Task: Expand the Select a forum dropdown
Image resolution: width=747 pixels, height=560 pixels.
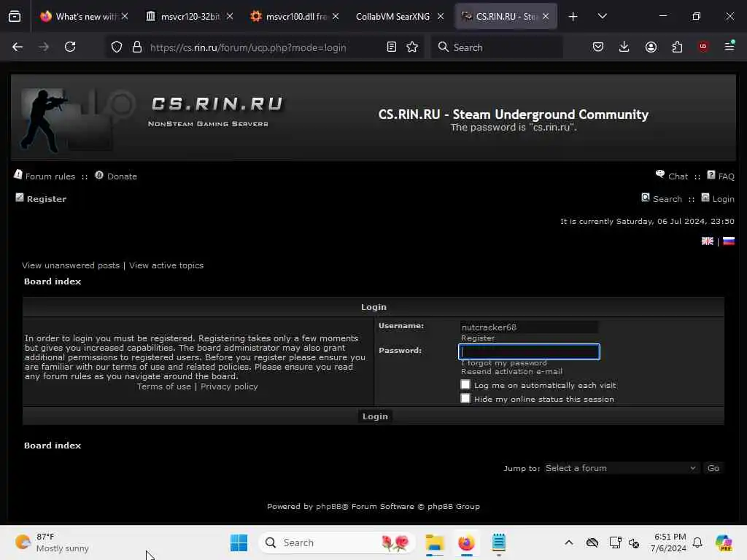Action: (x=622, y=468)
